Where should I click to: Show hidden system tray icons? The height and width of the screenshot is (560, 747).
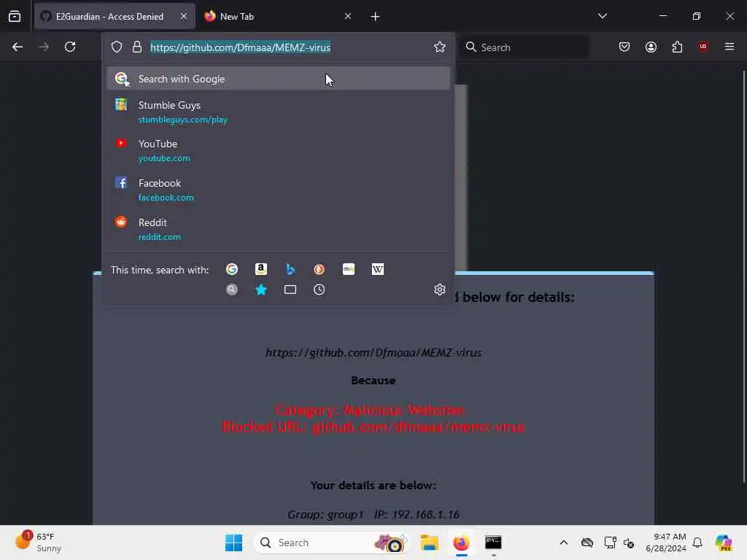point(564,542)
